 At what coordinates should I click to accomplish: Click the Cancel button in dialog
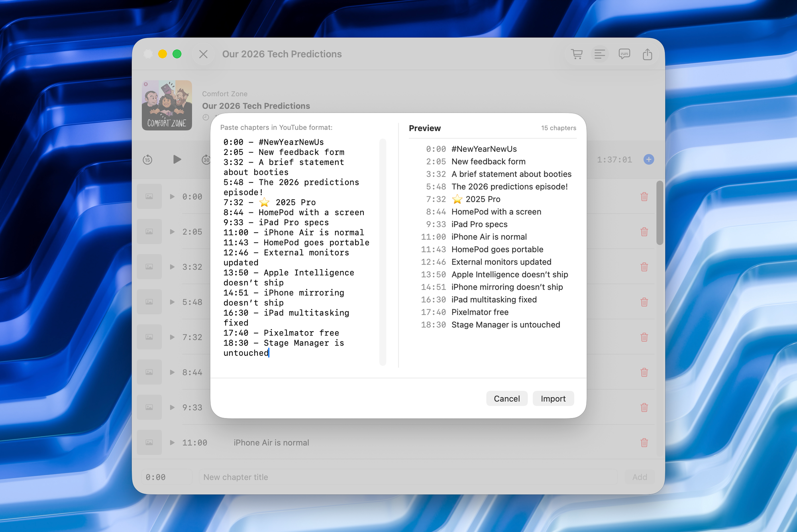506,399
